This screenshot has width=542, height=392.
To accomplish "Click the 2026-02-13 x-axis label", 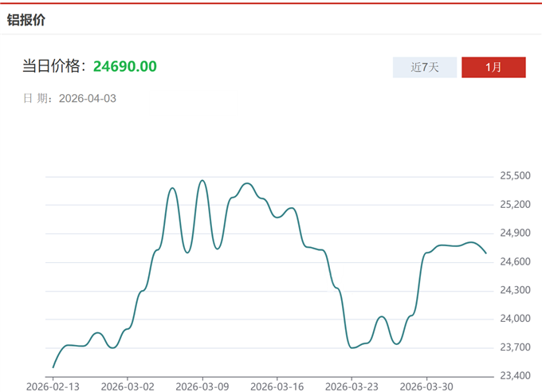I will tap(53, 386).
